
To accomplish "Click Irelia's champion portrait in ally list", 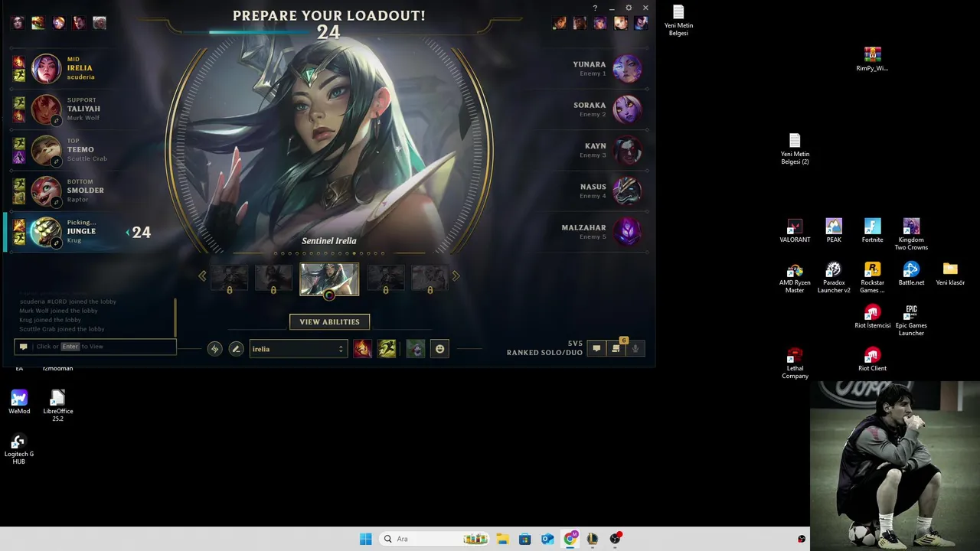I will [x=46, y=69].
